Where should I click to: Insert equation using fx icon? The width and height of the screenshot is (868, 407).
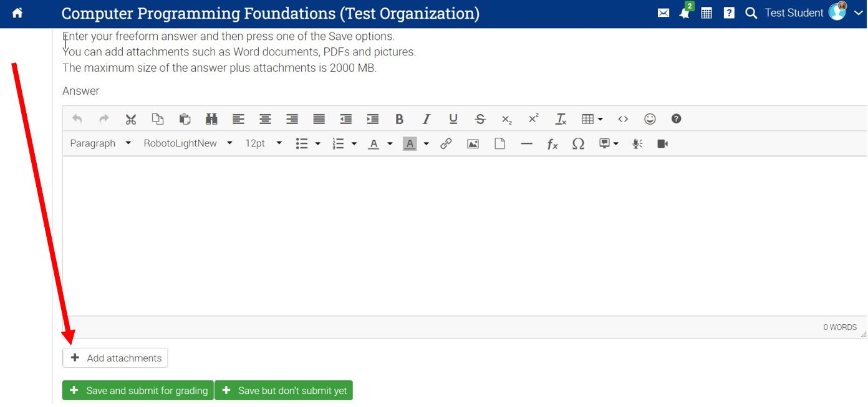click(552, 144)
